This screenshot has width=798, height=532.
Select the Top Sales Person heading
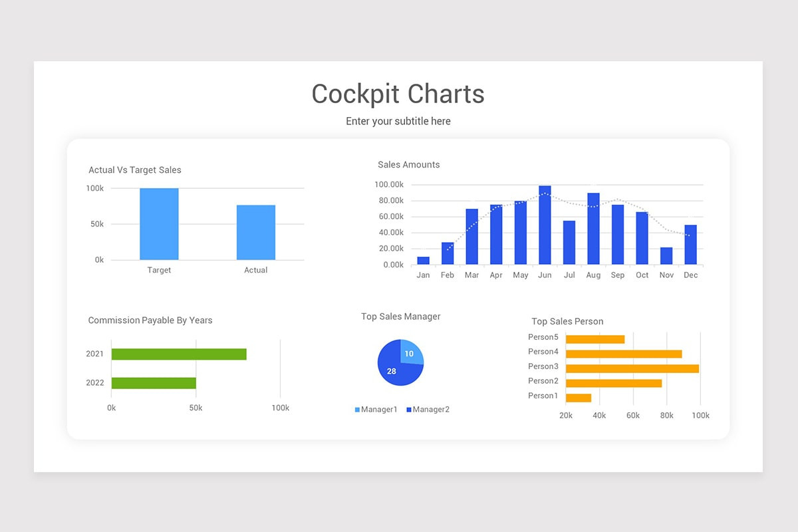(x=567, y=321)
